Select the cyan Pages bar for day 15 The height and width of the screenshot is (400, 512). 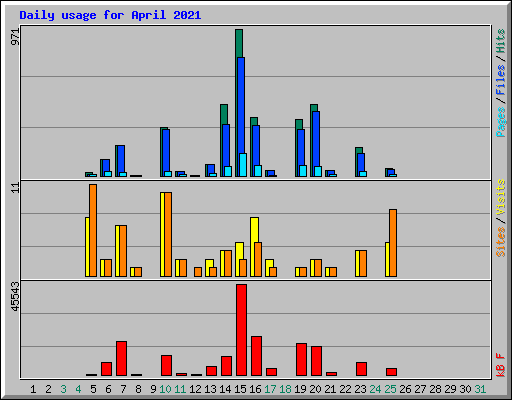click(243, 165)
